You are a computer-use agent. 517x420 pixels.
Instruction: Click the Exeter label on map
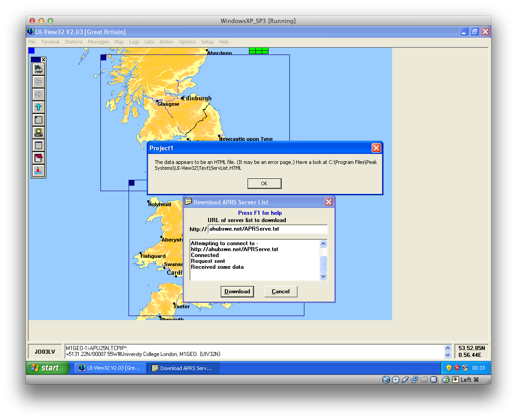(x=182, y=306)
